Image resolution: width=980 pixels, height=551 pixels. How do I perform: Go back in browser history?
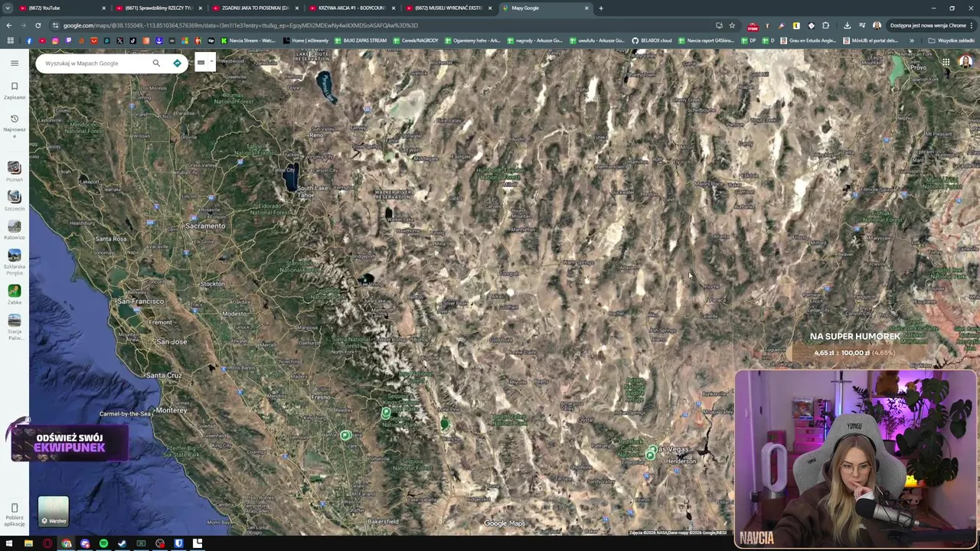(x=9, y=25)
